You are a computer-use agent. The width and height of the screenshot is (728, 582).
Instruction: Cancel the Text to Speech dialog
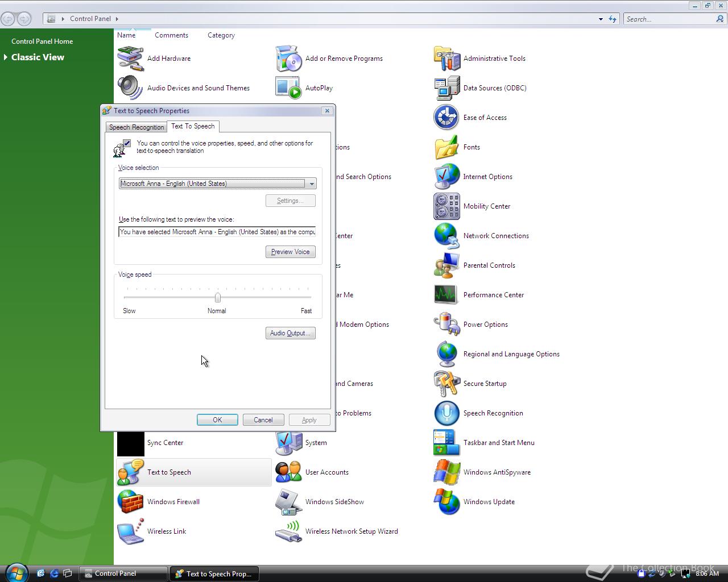pos(263,420)
